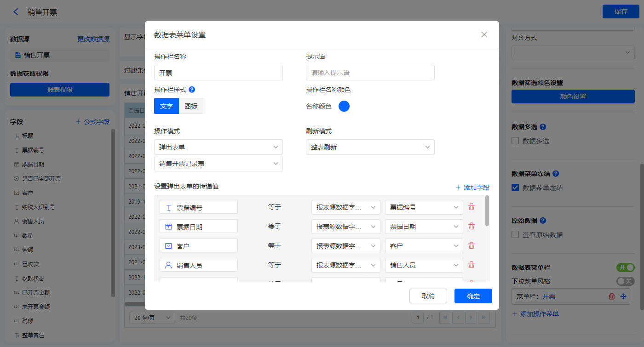Click the 确定 button
The height and width of the screenshot is (347, 644).
[x=473, y=296]
